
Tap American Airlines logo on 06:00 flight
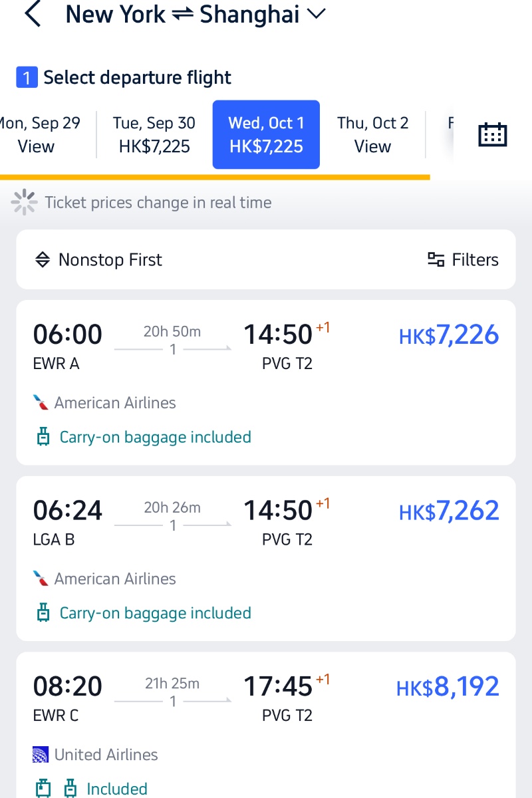(41, 403)
